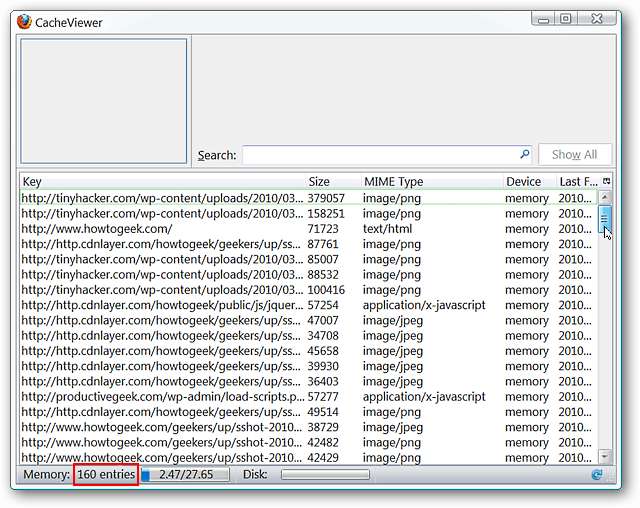Select the howtogeek sshot entry sized 42482
640x508 pixels.
click(x=309, y=443)
